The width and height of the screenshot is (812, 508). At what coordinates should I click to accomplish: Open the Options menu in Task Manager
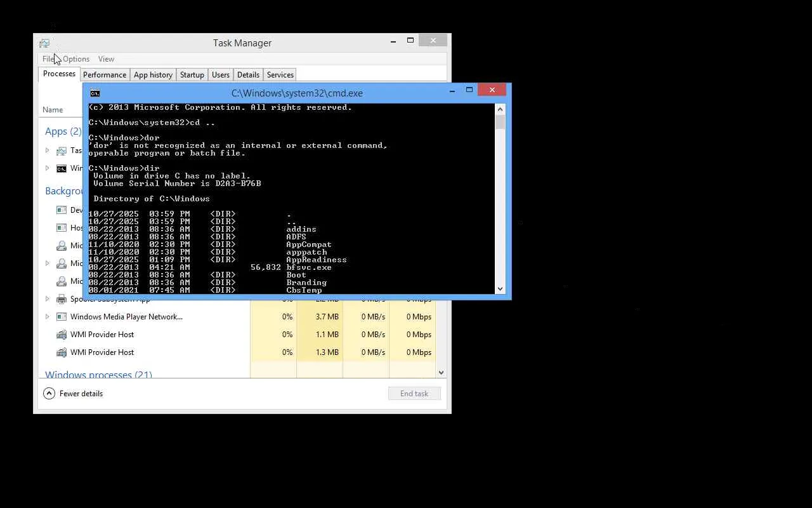[76, 59]
